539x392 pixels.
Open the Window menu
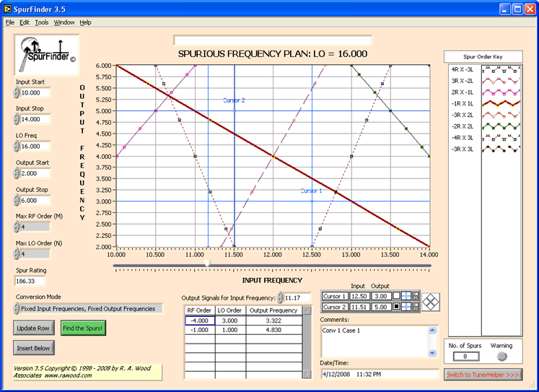tap(64, 22)
